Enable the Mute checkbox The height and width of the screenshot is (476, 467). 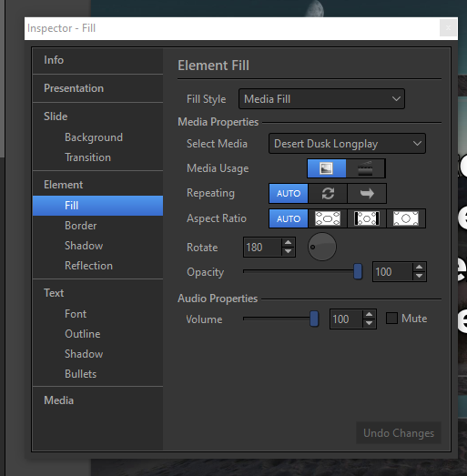(x=391, y=319)
